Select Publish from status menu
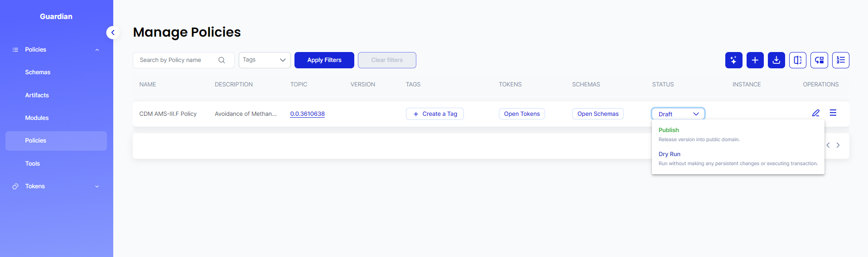 tap(669, 130)
